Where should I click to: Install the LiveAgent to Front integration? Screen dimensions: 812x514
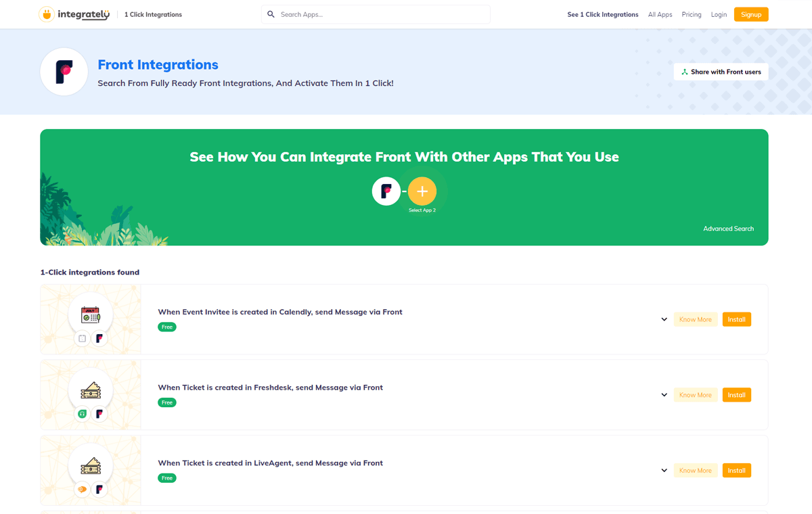point(737,471)
